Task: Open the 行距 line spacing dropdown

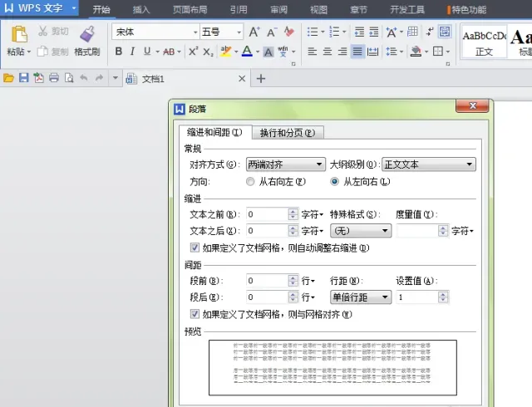Action: (x=361, y=297)
